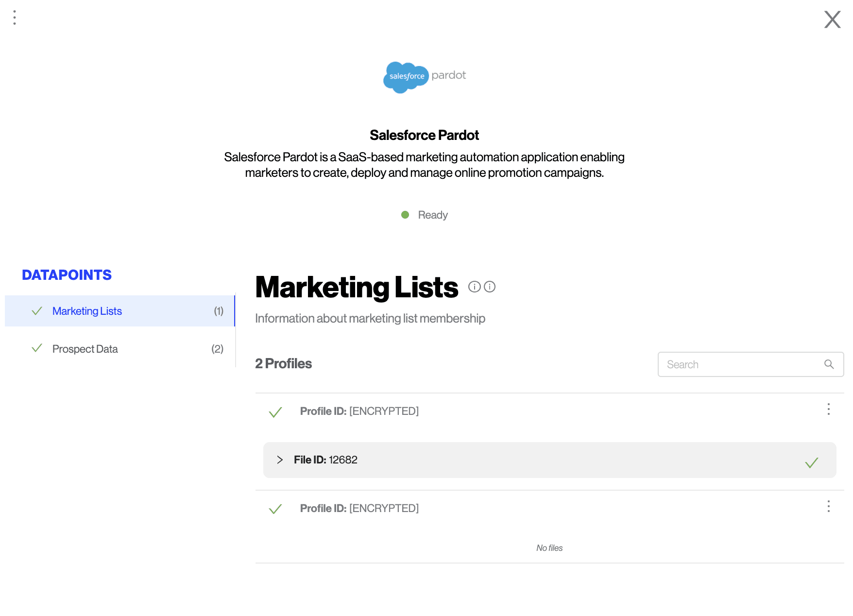Click checkmark on the File ID 12682 row
853x616 pixels.
(x=811, y=462)
